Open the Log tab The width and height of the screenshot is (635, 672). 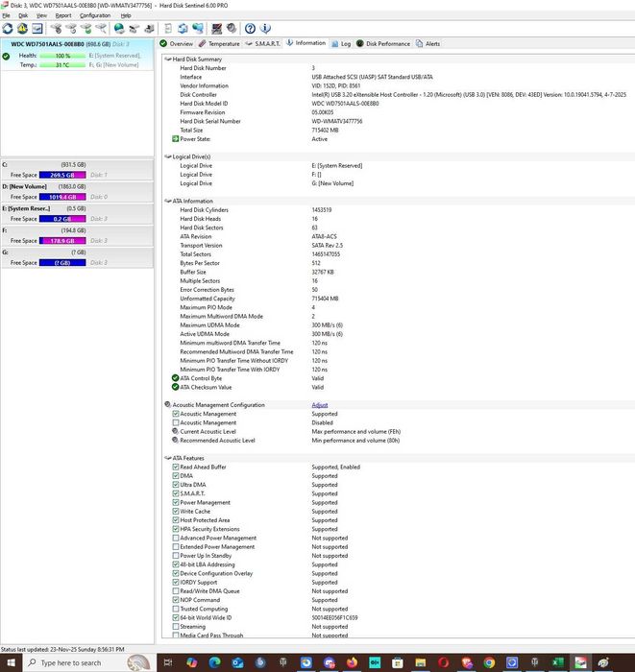(x=341, y=44)
